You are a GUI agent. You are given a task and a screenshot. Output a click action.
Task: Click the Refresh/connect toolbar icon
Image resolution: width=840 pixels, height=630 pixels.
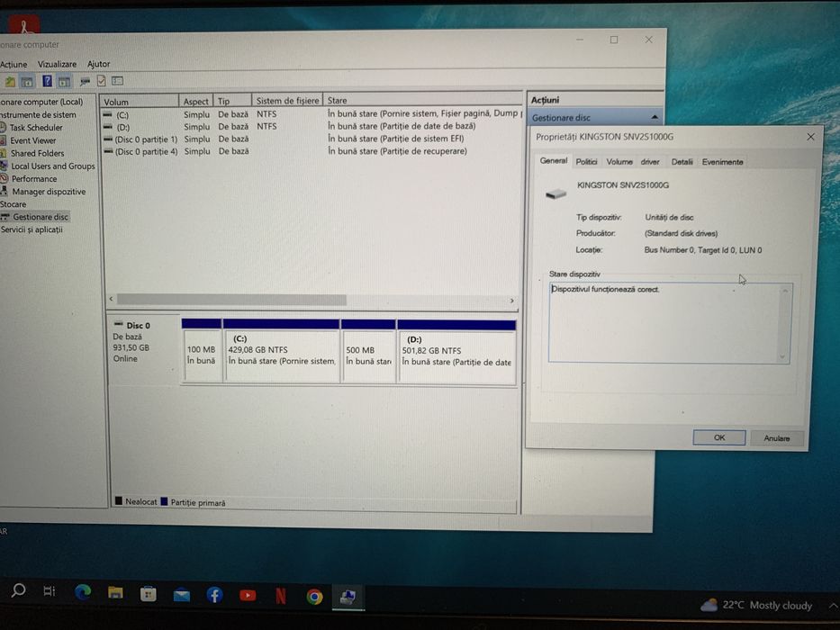click(85, 81)
